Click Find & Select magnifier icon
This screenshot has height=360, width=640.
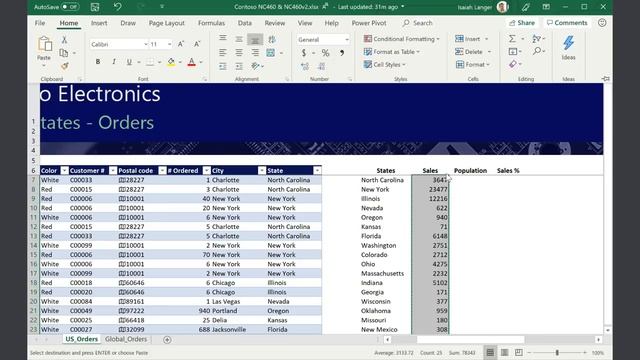tap(537, 51)
